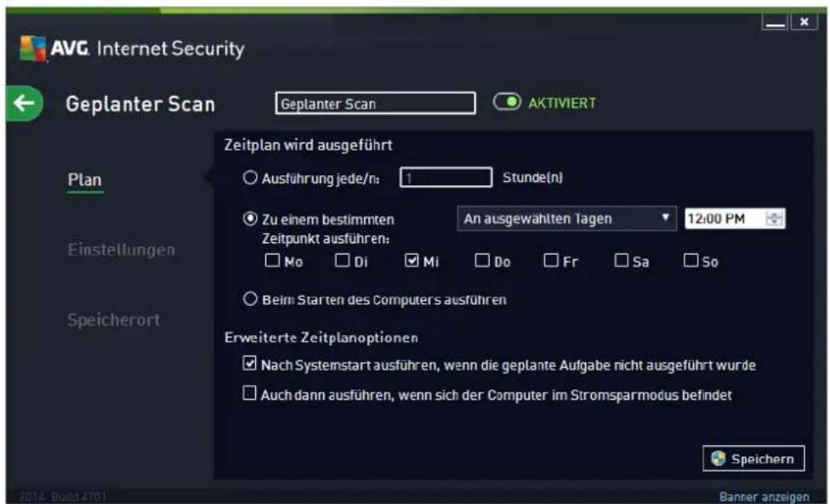Screen dimensions: 830x504
Task: Check the Mo day checkbox
Action: pyautogui.click(x=272, y=260)
